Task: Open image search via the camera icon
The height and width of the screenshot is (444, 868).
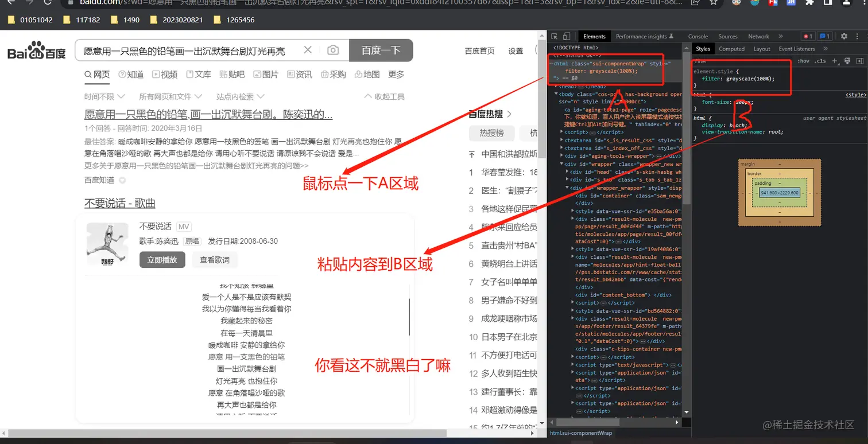Action: click(x=333, y=50)
